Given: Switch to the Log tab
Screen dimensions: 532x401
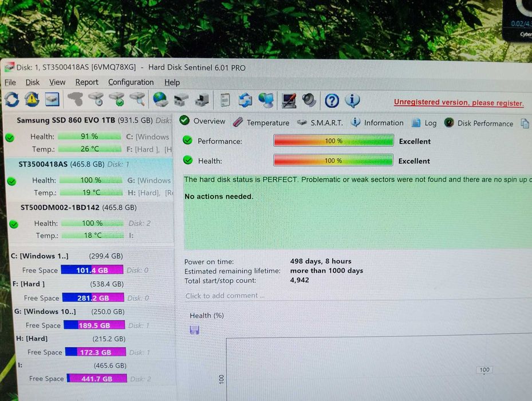Looking at the screenshot, I should [x=424, y=123].
